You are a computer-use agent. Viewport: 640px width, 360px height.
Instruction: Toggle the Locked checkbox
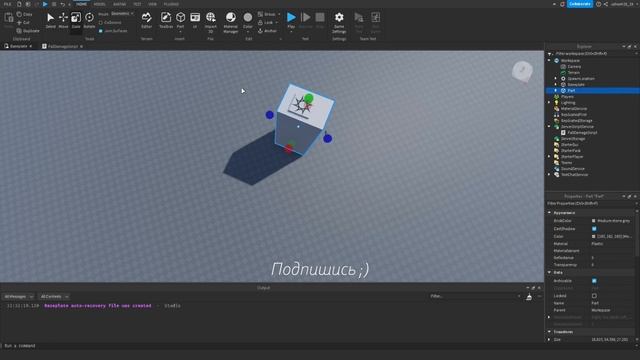pyautogui.click(x=594, y=296)
